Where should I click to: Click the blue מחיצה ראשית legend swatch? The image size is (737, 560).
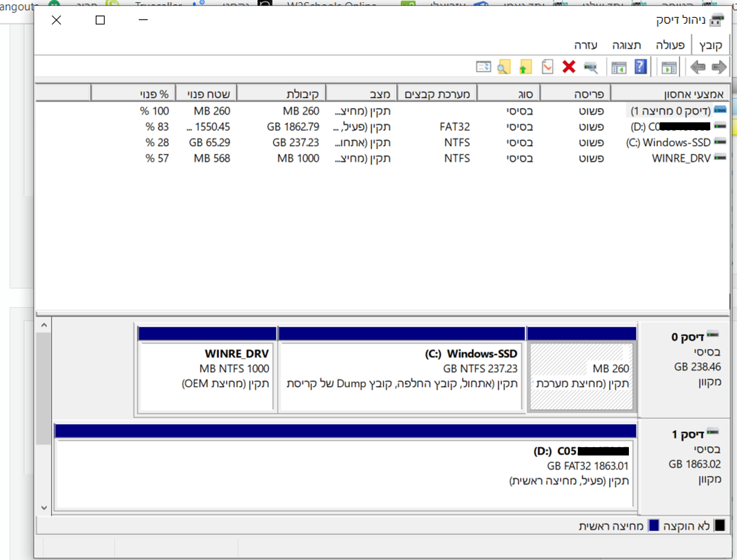[x=654, y=526]
